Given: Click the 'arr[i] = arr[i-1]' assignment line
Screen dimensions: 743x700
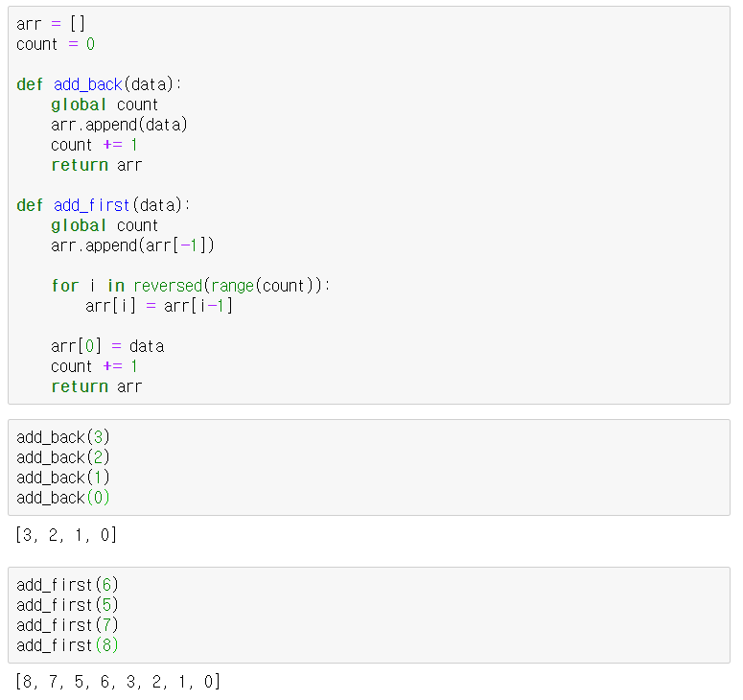Looking at the screenshot, I should point(159,306).
